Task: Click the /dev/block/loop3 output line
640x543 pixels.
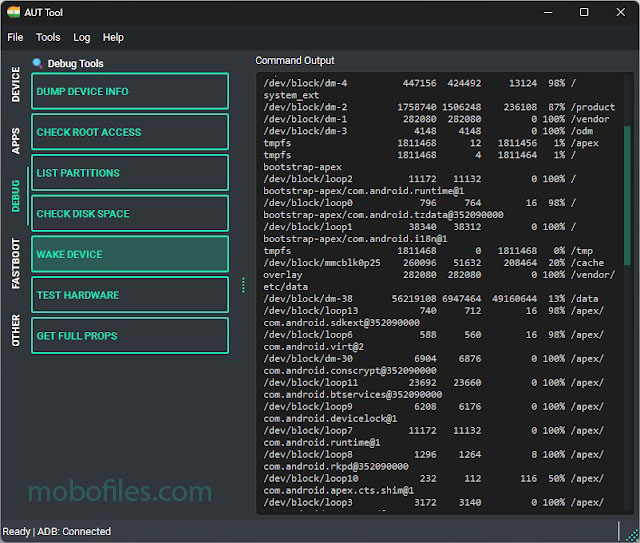Action: click(433, 502)
